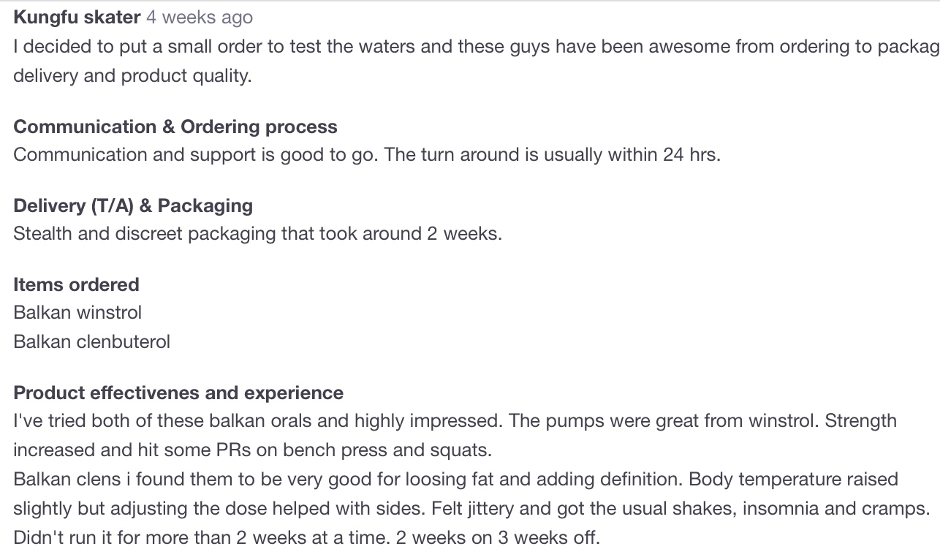
Task: Click the Communication & Ordering process heading
Action: [x=175, y=126]
